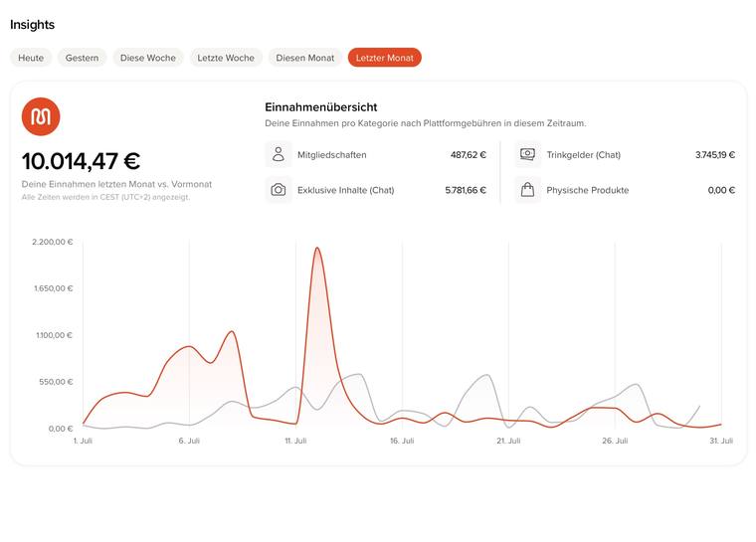
Task: Select the Gestern time filter
Action: [x=82, y=58]
